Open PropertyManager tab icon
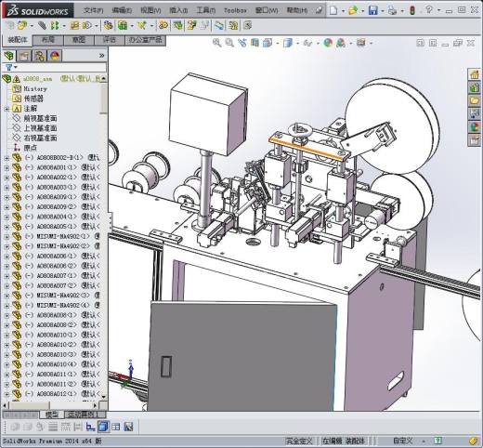Viewport: 483px width, 448px height. point(24,56)
